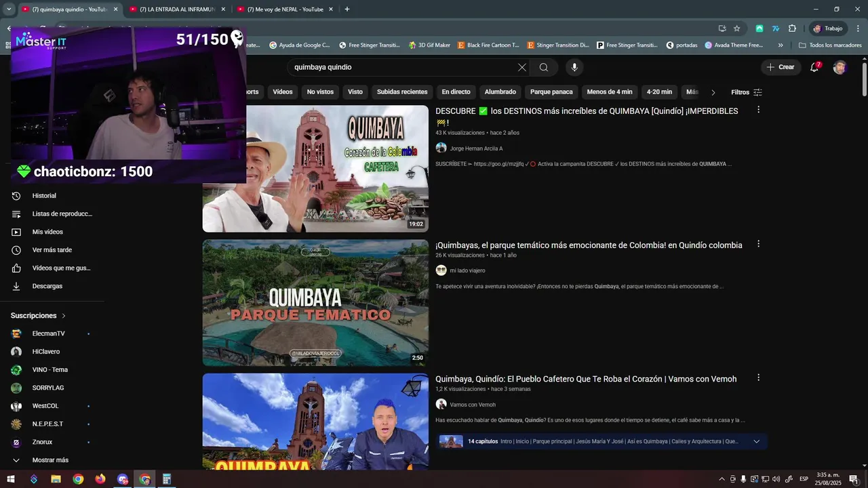
Task: Open the YouTube account avatar menu
Action: click(840, 67)
